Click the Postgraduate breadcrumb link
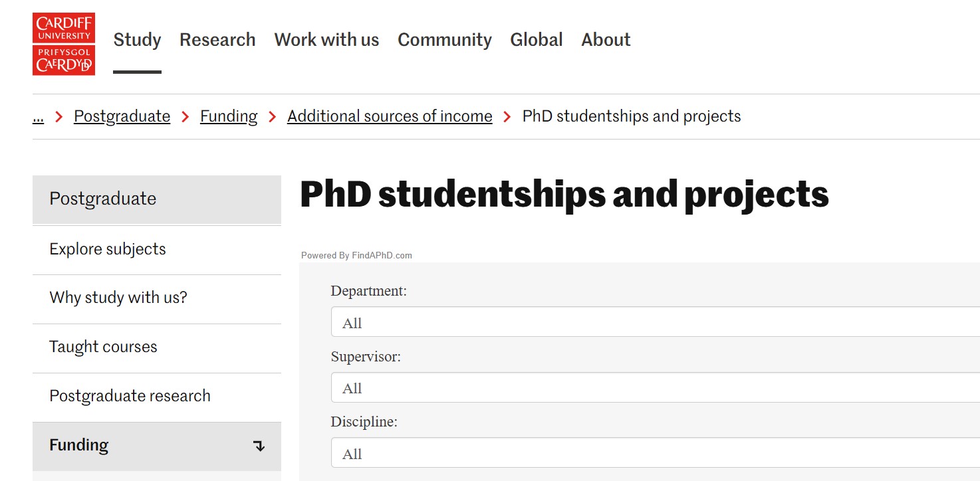Viewport: 980px width, 481px height. [x=122, y=116]
